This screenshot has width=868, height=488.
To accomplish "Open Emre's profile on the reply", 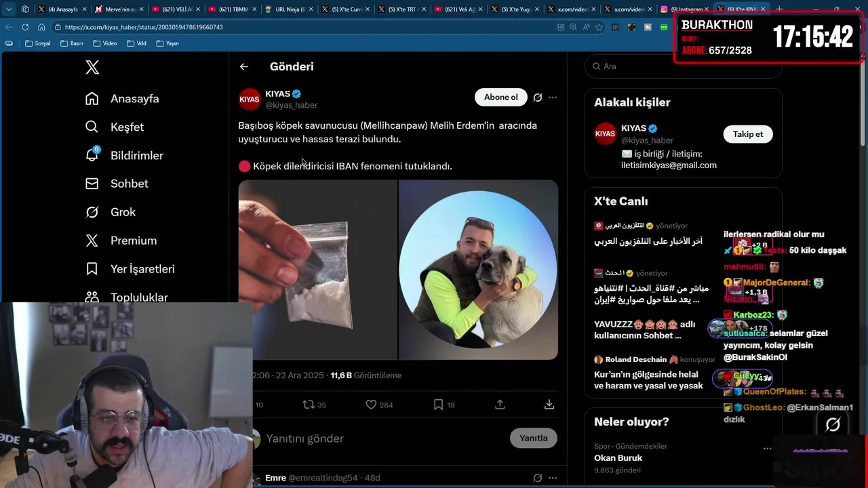I will point(275,478).
